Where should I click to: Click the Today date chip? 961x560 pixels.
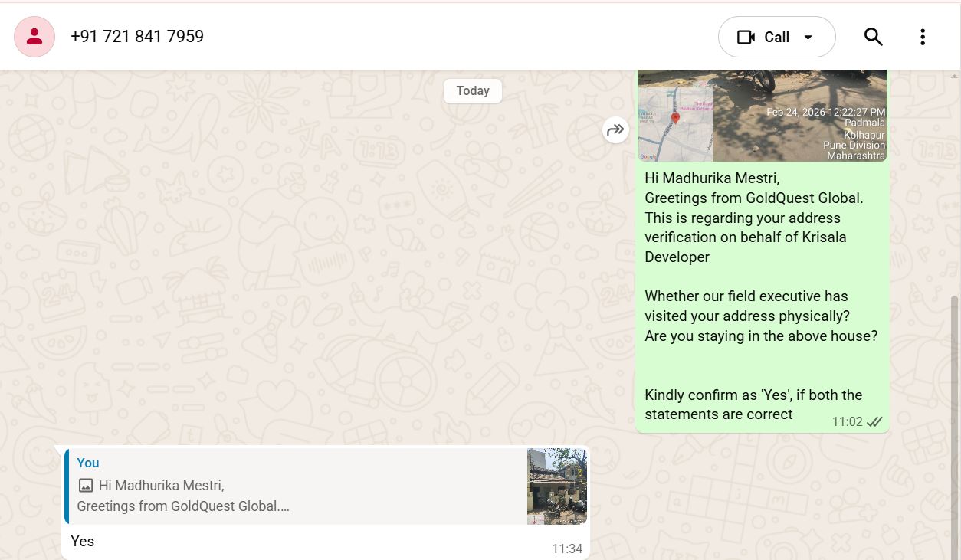(x=473, y=90)
